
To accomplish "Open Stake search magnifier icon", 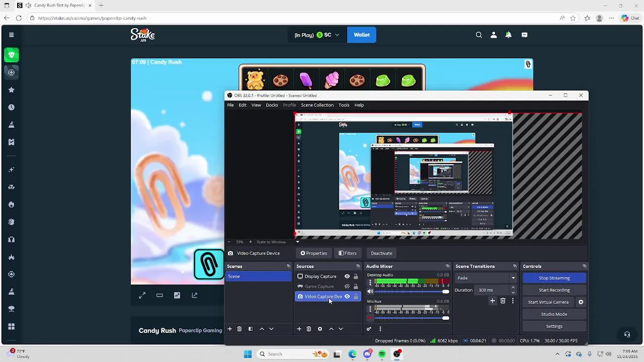I will pos(479,35).
